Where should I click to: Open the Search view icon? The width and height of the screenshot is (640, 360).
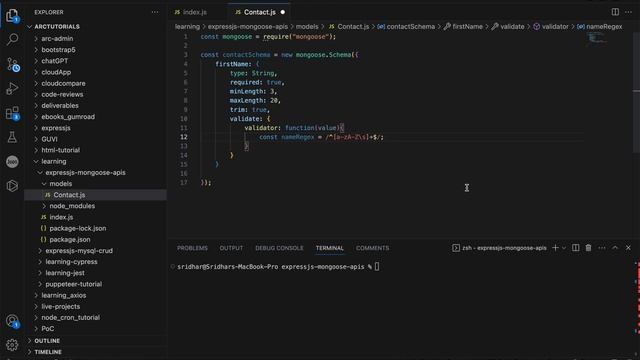click(x=12, y=40)
